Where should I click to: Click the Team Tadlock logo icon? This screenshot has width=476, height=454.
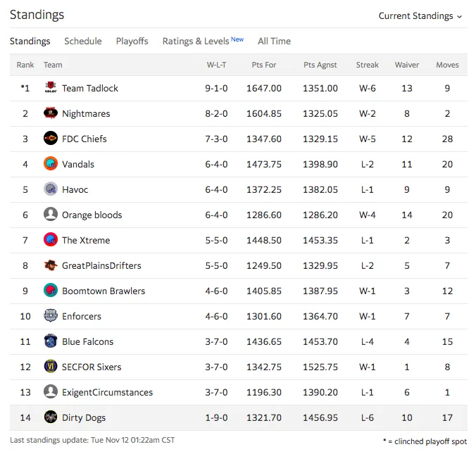tap(51, 88)
